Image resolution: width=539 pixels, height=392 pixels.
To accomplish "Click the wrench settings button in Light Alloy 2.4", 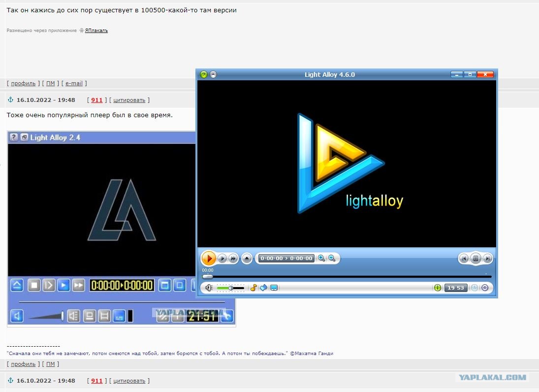I will tap(227, 316).
